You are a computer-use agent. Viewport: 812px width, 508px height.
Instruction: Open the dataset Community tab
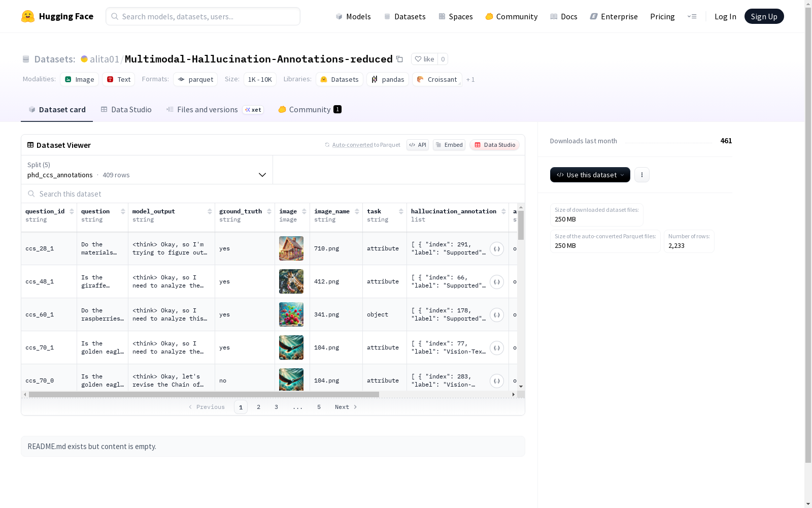point(310,110)
